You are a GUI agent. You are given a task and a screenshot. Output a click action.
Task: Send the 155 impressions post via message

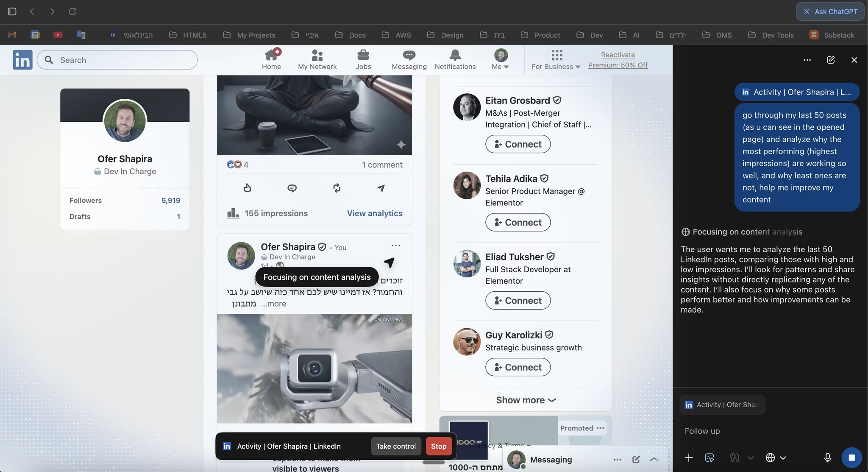coord(381,188)
